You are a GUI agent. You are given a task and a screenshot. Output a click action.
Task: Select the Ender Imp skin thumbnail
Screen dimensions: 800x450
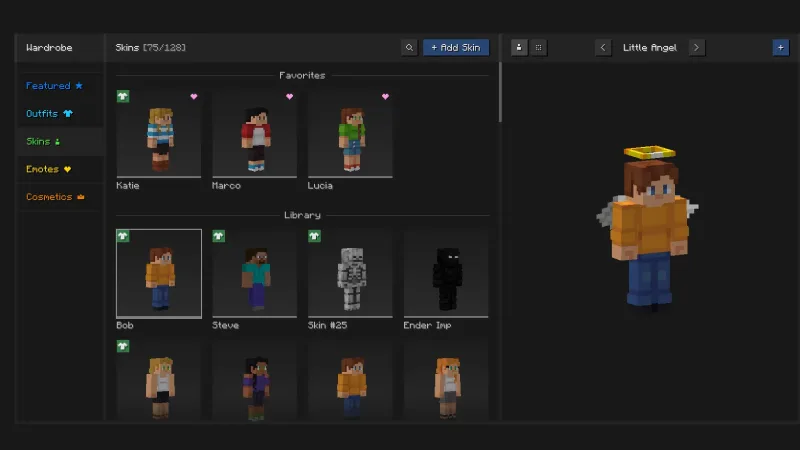tap(446, 273)
